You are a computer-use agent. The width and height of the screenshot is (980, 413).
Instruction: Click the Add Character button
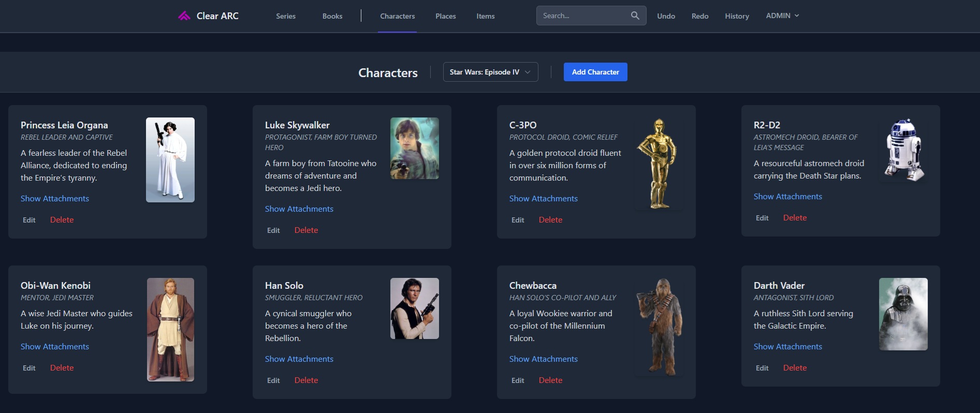click(595, 72)
